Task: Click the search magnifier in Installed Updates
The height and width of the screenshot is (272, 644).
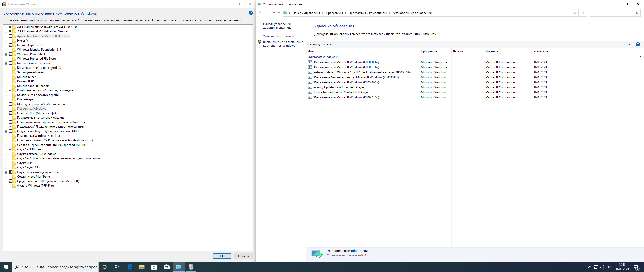Action: pos(637,13)
